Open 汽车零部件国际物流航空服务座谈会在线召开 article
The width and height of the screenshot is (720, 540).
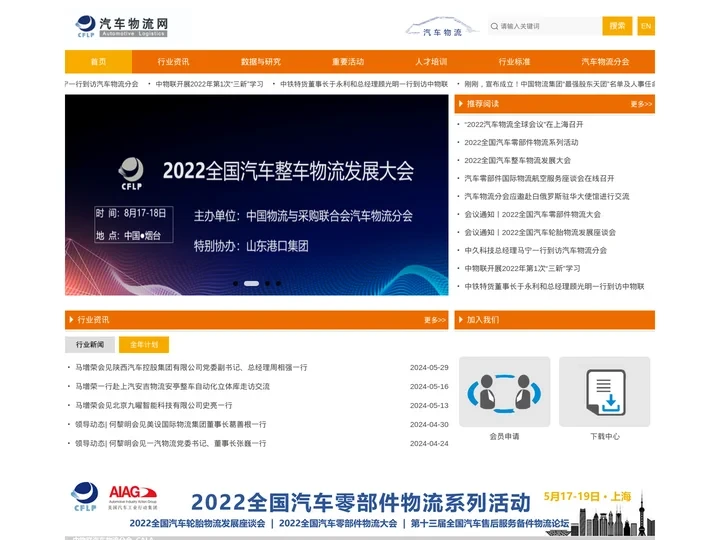tap(539, 178)
